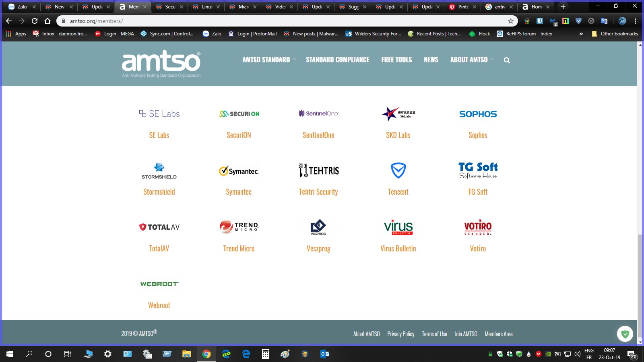
Task: Open the Standard Compliance menu item
Action: pyautogui.click(x=338, y=60)
